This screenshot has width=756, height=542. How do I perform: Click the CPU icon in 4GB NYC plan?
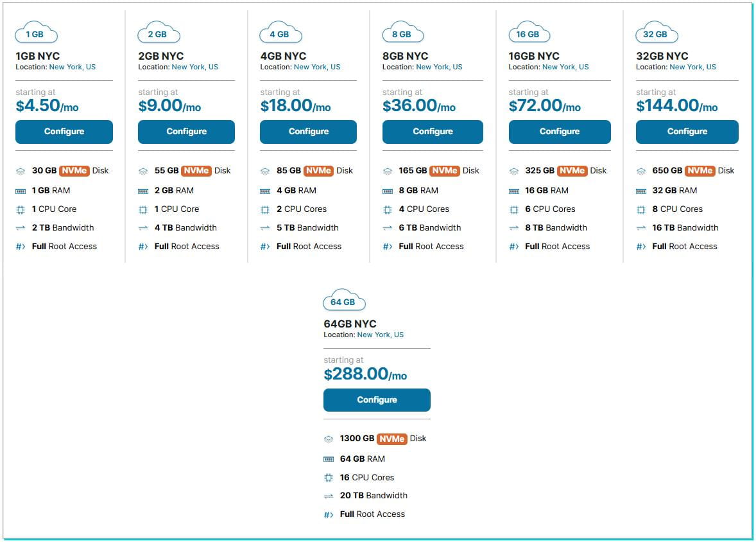coord(265,209)
